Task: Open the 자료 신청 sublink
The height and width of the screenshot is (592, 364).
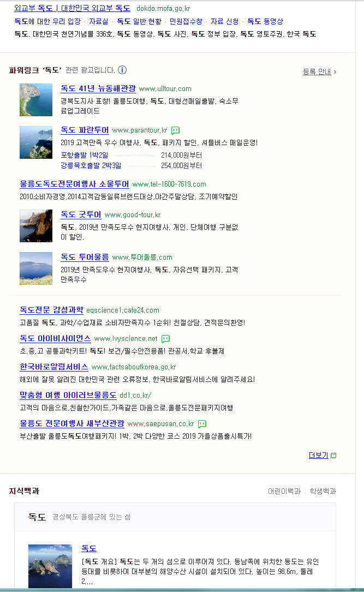Action: pos(225,21)
